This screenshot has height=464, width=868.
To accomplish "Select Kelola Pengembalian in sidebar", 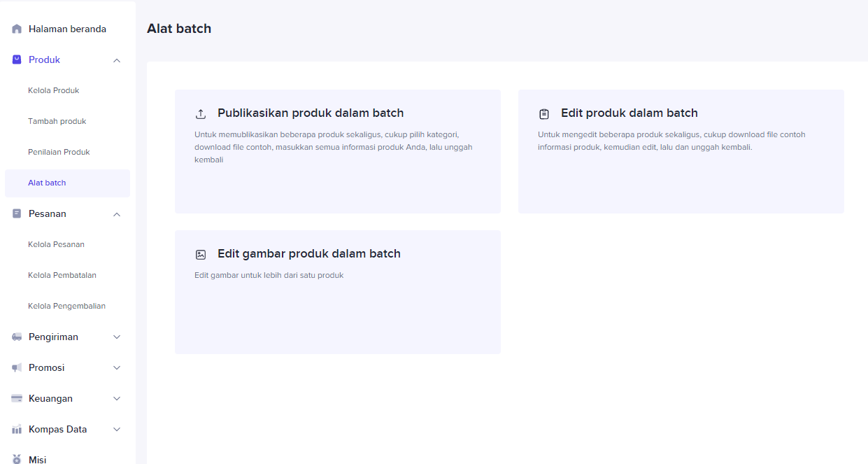I will click(66, 307).
